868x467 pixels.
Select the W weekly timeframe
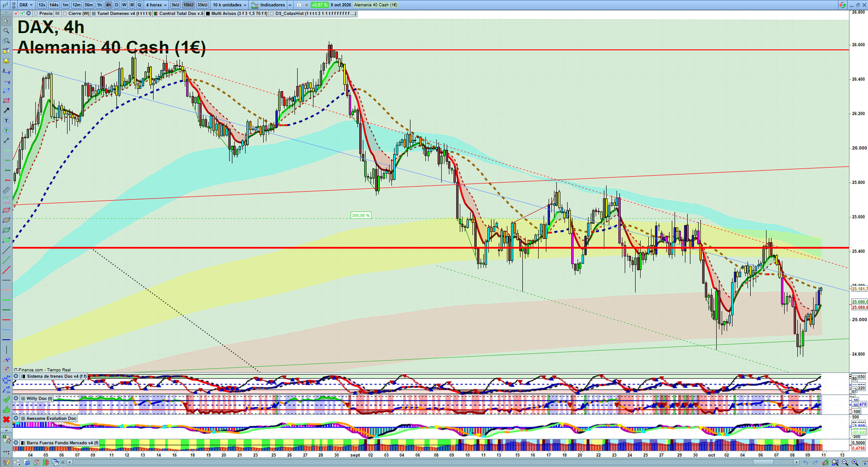(124, 5)
